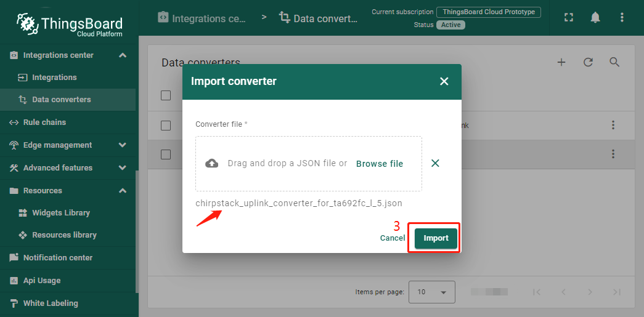Click the ThingsBoard Cloud Platform logo
This screenshot has height=317, width=644.
click(70, 25)
